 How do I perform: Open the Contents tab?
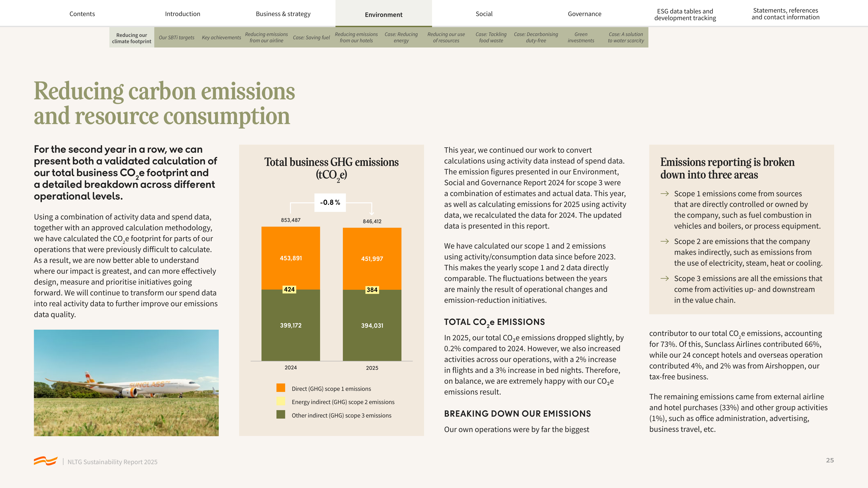coord(82,14)
